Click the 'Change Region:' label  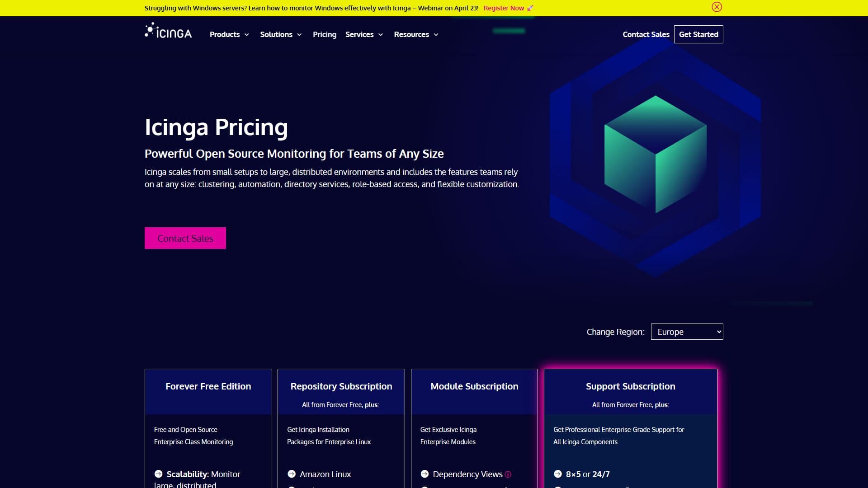click(616, 332)
